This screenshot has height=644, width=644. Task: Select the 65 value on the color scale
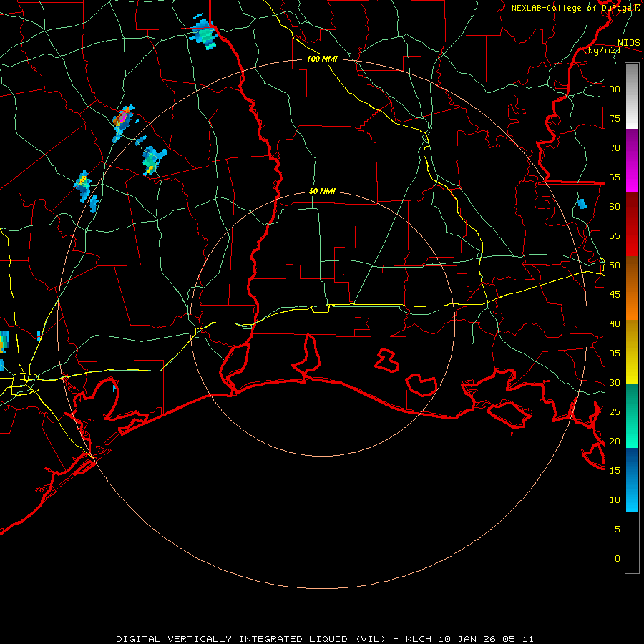[615, 177]
